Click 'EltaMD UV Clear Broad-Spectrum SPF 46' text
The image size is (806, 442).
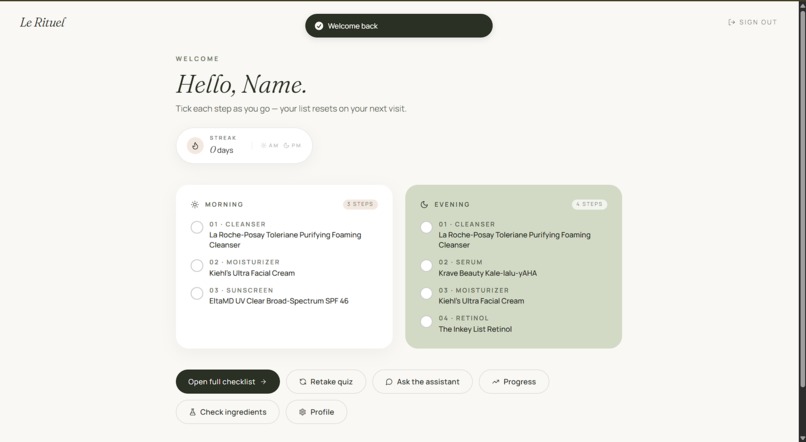[279, 301]
